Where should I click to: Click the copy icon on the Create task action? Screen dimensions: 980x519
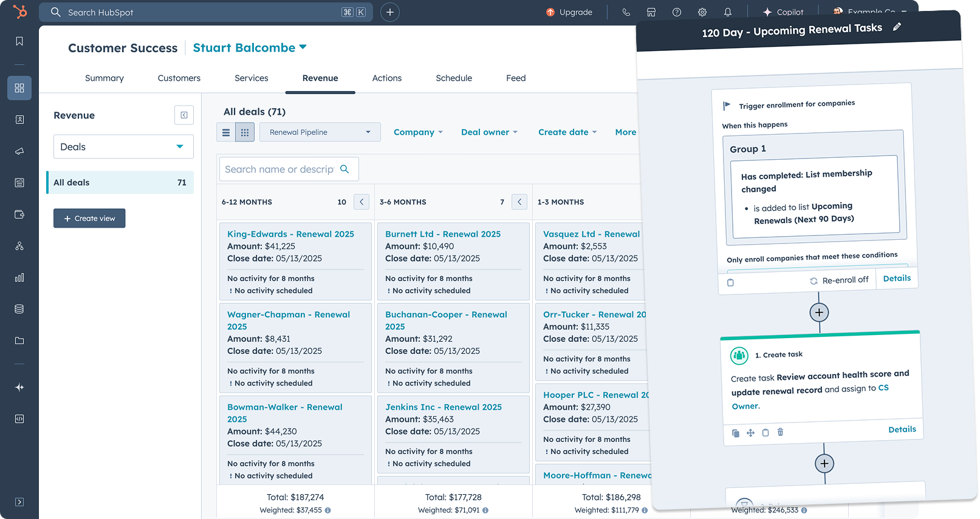point(736,433)
